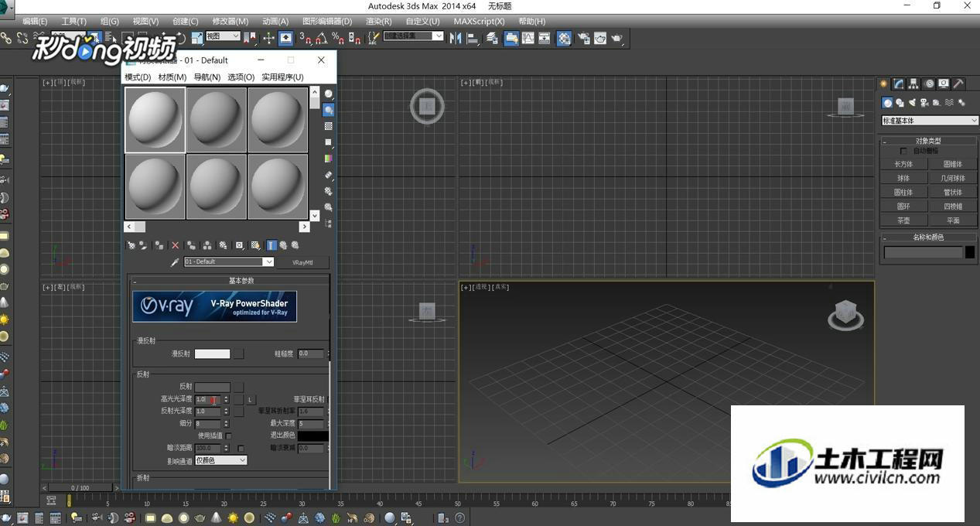Toggle the 暗淡距离 checkbox

241,448
